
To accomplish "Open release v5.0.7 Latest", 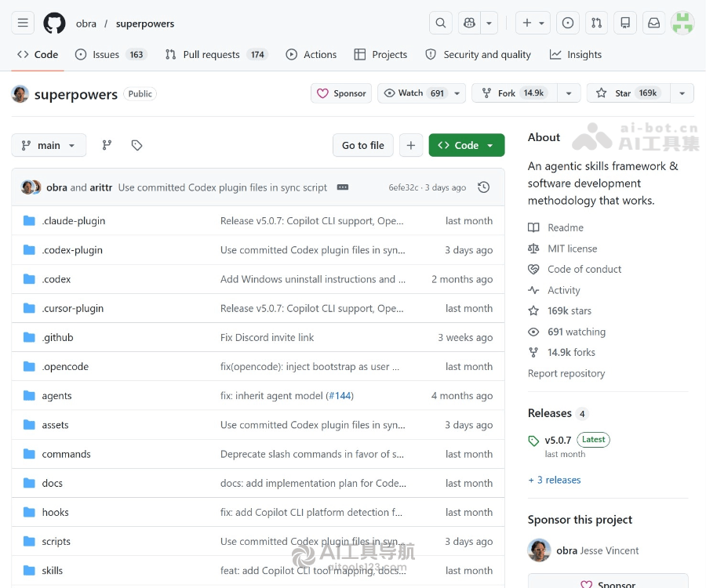I will click(569, 440).
